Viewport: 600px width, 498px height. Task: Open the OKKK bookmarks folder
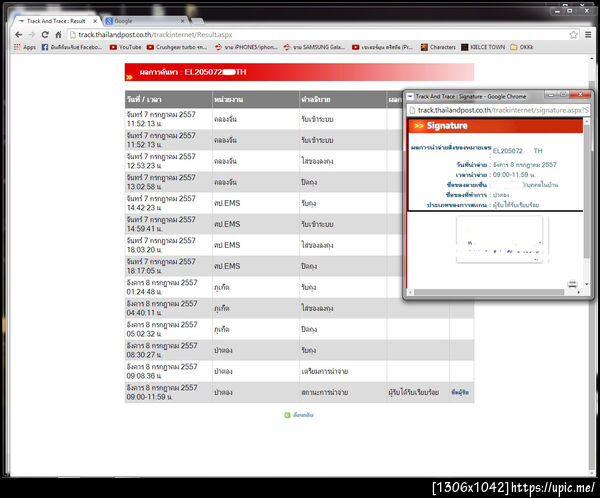(522, 47)
